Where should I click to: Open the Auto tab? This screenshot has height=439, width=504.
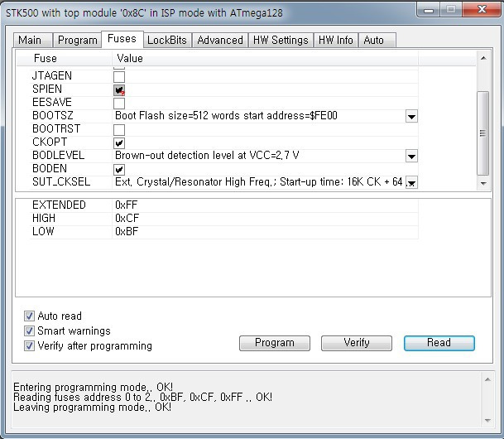pyautogui.click(x=377, y=41)
